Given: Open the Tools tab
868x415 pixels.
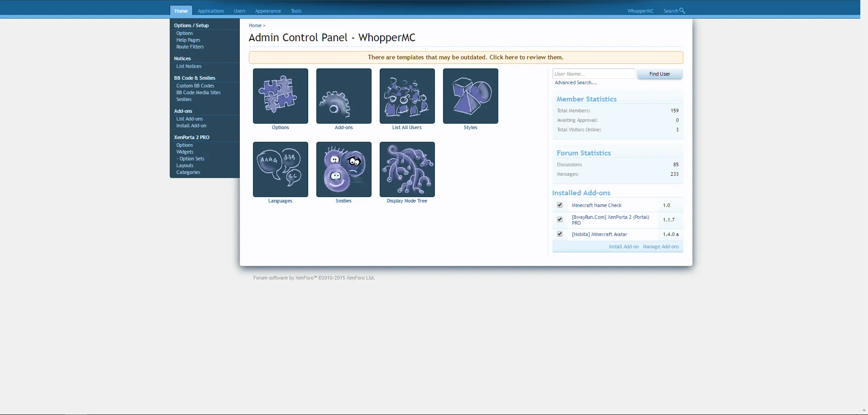Looking at the screenshot, I should (296, 11).
